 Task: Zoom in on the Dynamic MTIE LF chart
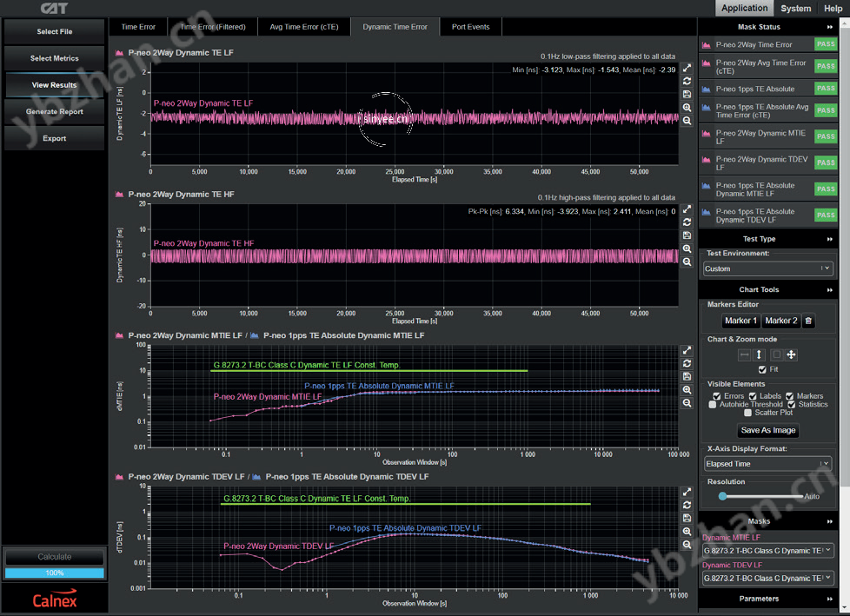(x=687, y=390)
